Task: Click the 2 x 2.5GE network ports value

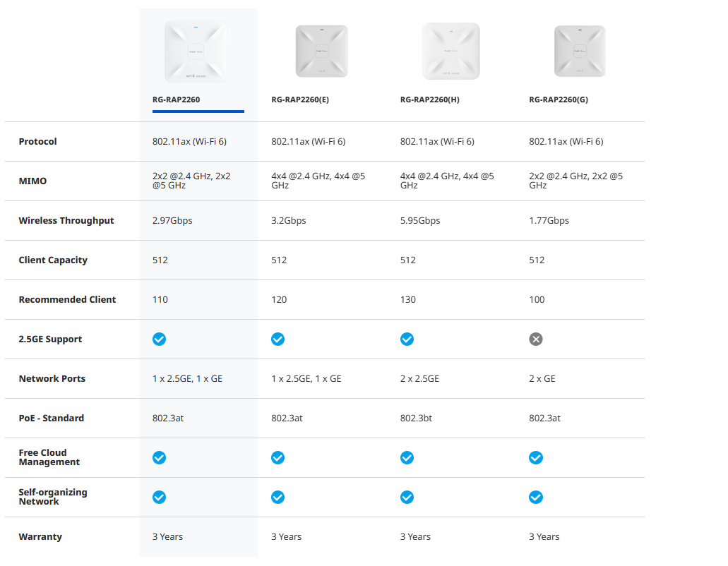Action: coord(419,378)
